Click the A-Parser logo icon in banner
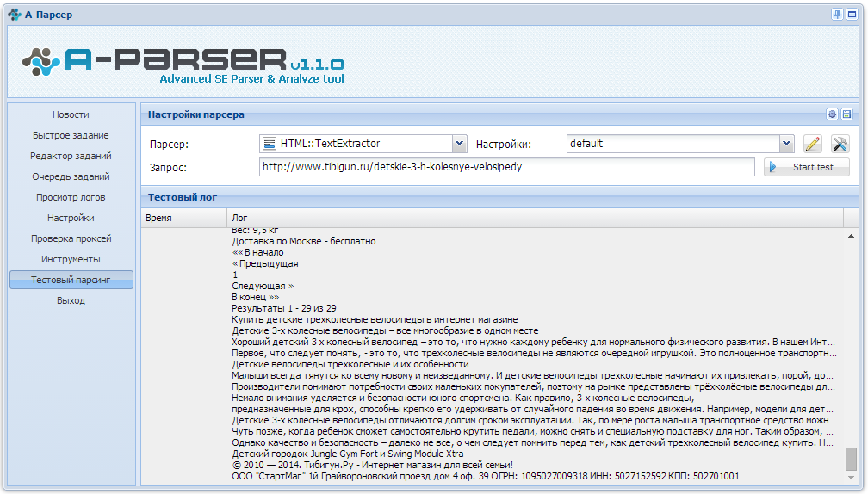Viewport: 868px width, 494px height. coord(41,61)
